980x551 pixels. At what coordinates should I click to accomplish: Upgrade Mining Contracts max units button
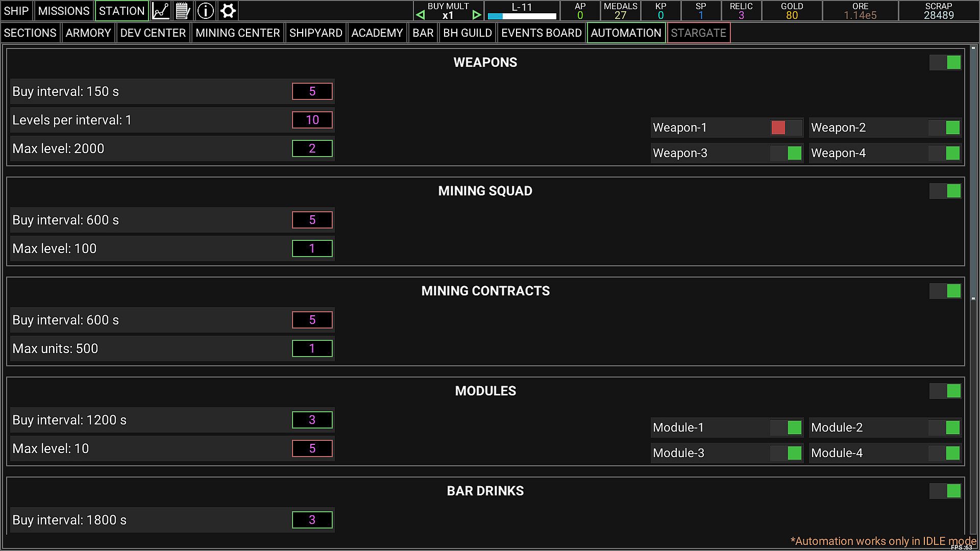[x=312, y=348]
